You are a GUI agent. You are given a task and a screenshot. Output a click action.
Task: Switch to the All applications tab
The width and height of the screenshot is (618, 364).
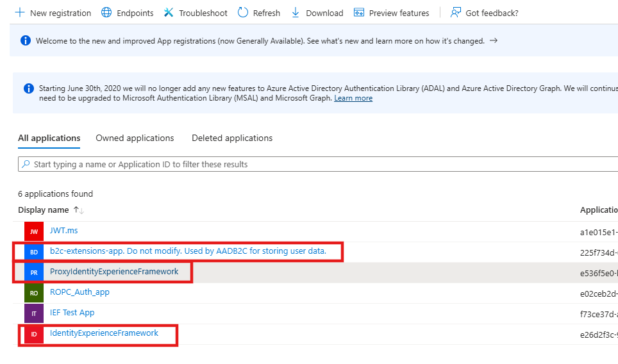tap(49, 138)
